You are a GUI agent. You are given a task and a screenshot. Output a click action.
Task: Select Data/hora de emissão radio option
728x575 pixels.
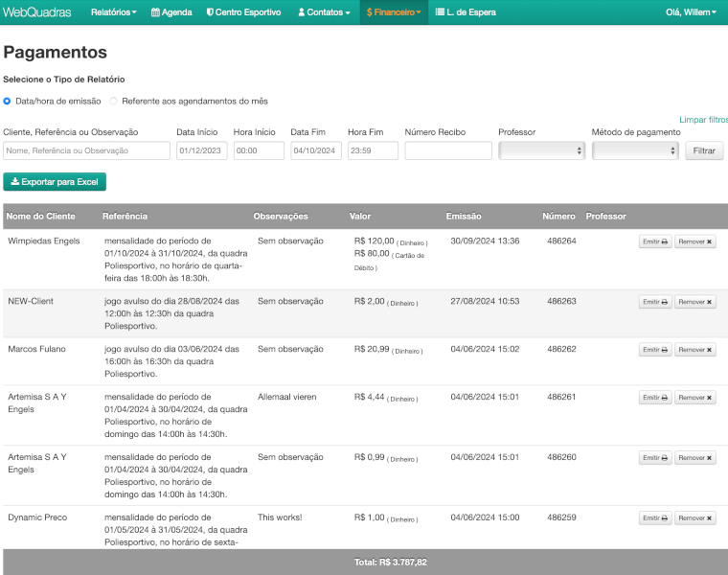8,101
